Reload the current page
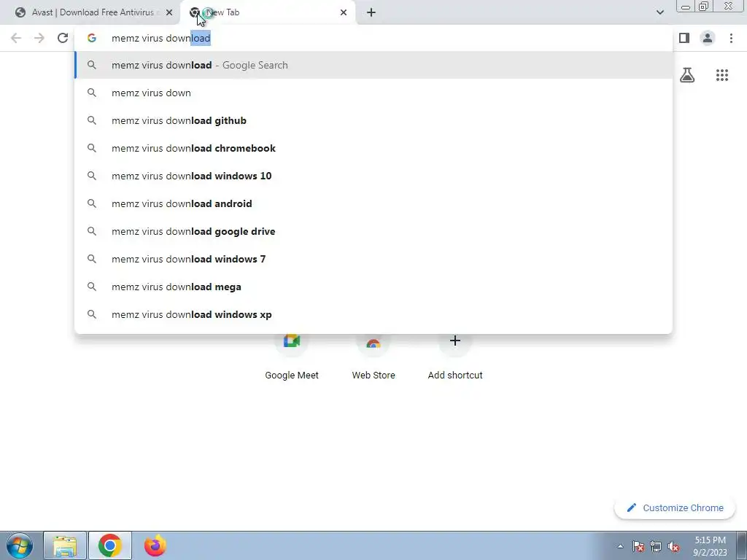This screenshot has width=747, height=560. 63,38
